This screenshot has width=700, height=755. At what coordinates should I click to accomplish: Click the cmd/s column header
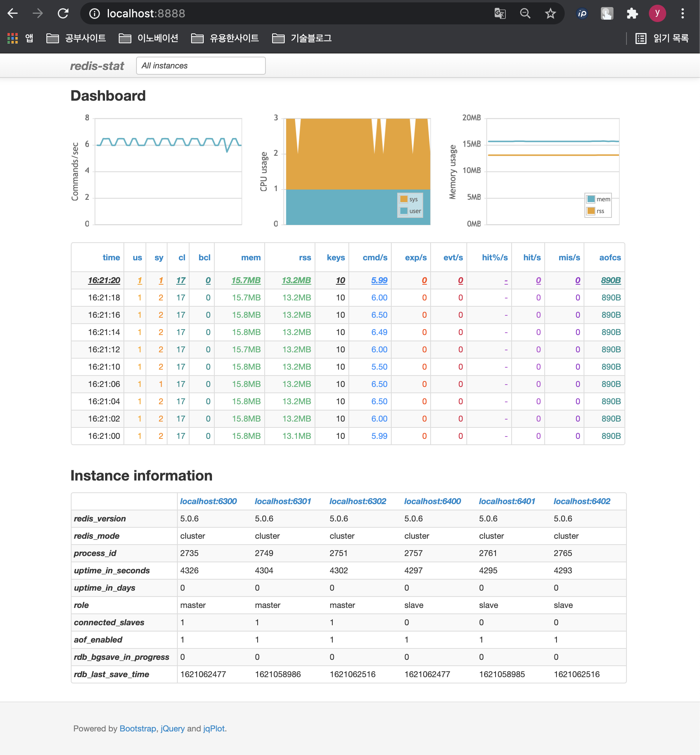coord(375,257)
